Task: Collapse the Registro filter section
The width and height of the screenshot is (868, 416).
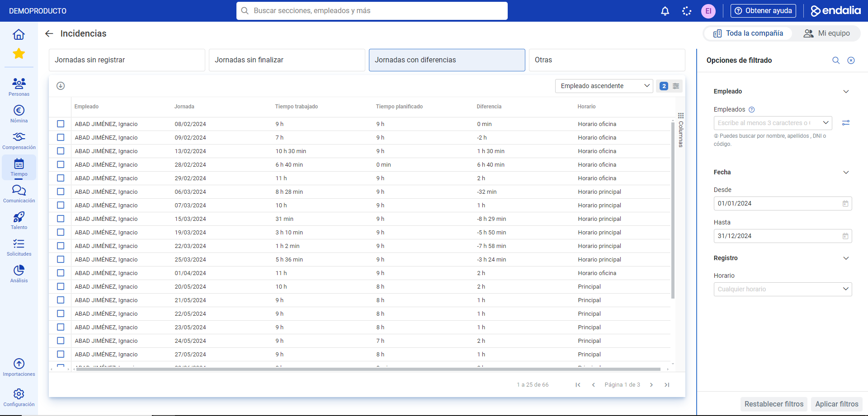Action: pos(846,258)
